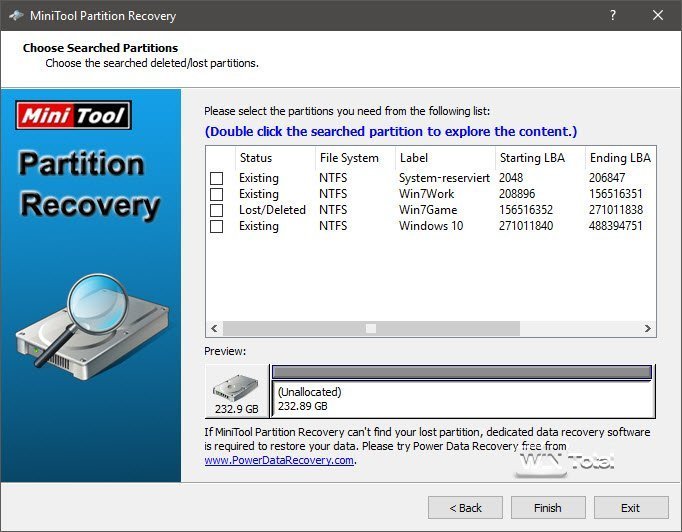Click the Ending LBA column header
Screen dimensions: 682x532
point(620,158)
